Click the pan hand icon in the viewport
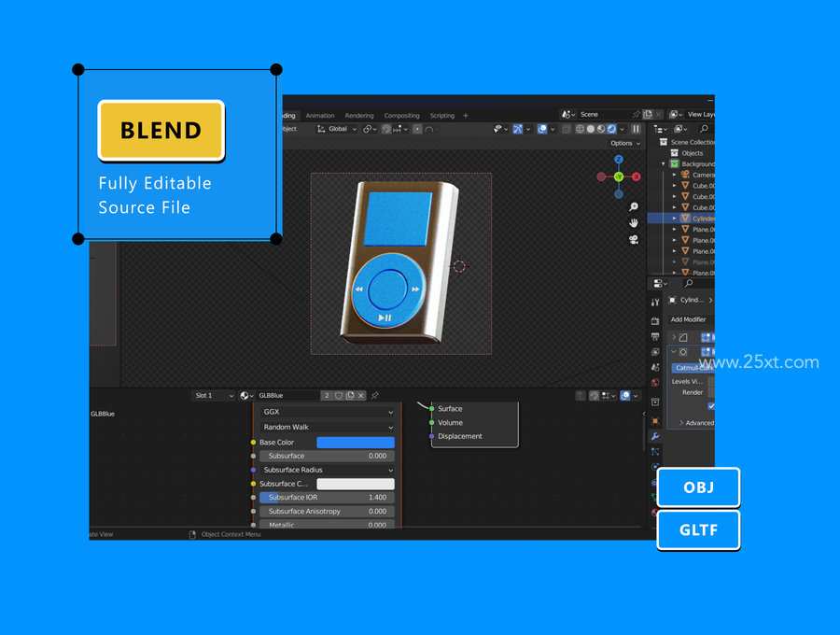This screenshot has height=635, width=840. (x=634, y=223)
